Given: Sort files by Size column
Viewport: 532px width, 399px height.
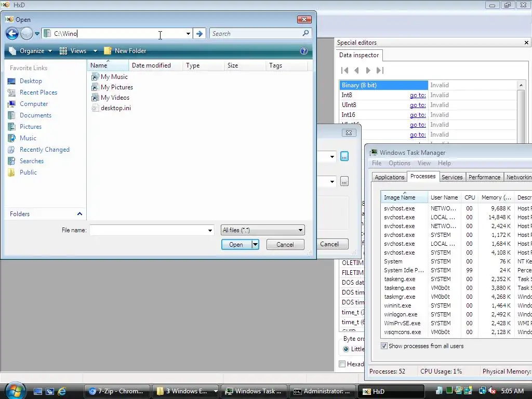Looking at the screenshot, I should tap(245, 65).
